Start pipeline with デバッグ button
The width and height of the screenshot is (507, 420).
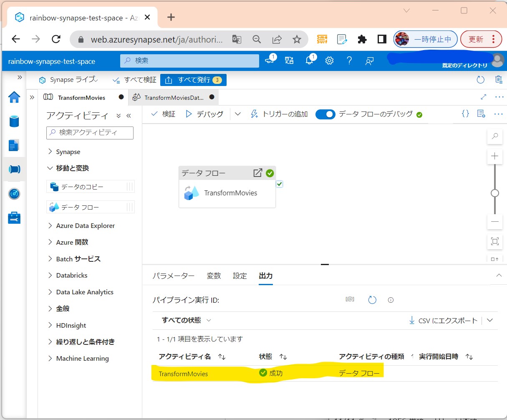point(204,114)
